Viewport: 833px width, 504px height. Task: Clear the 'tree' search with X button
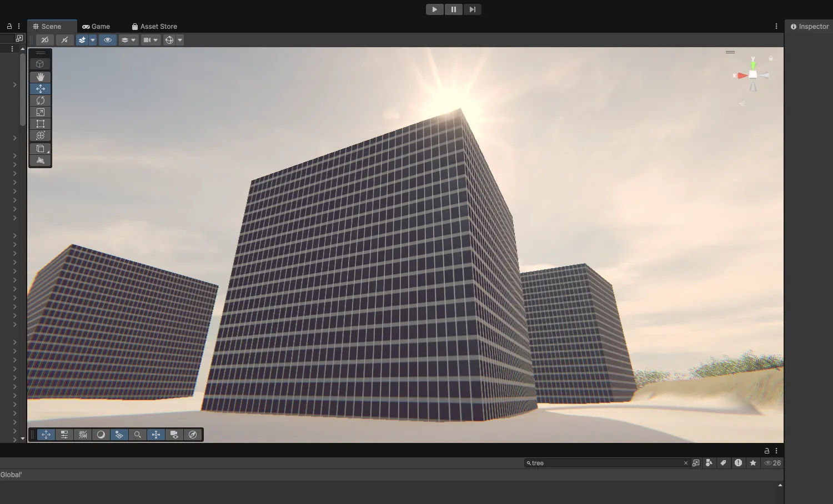coord(686,463)
